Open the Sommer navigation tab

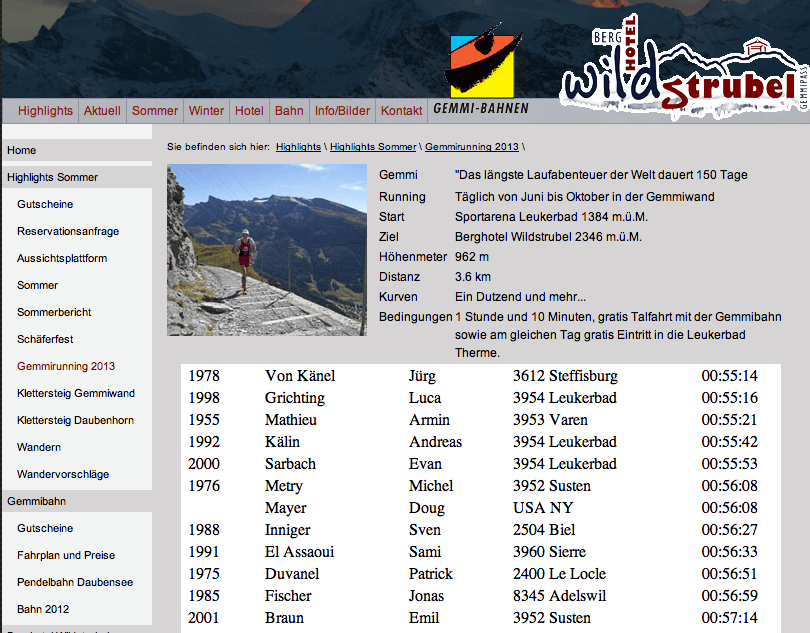[x=154, y=111]
